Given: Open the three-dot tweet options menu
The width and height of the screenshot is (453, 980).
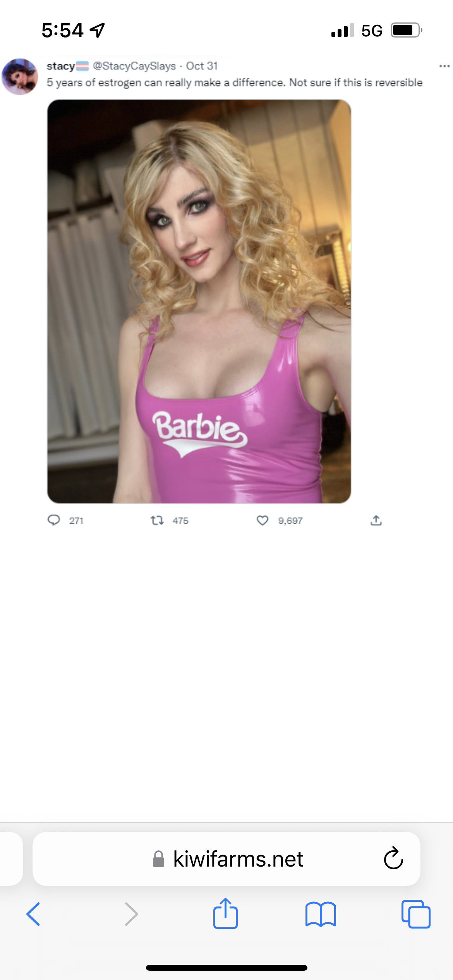Looking at the screenshot, I should point(444,66).
